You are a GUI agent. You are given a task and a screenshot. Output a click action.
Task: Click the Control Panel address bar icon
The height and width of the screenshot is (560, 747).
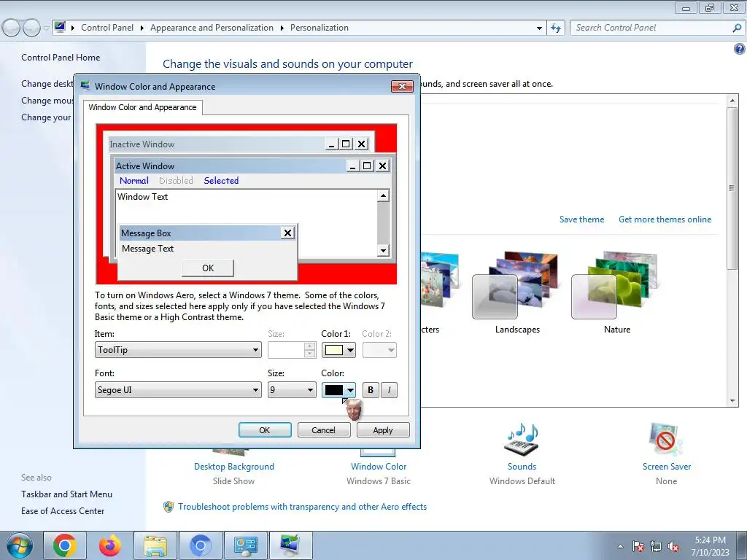(60, 27)
